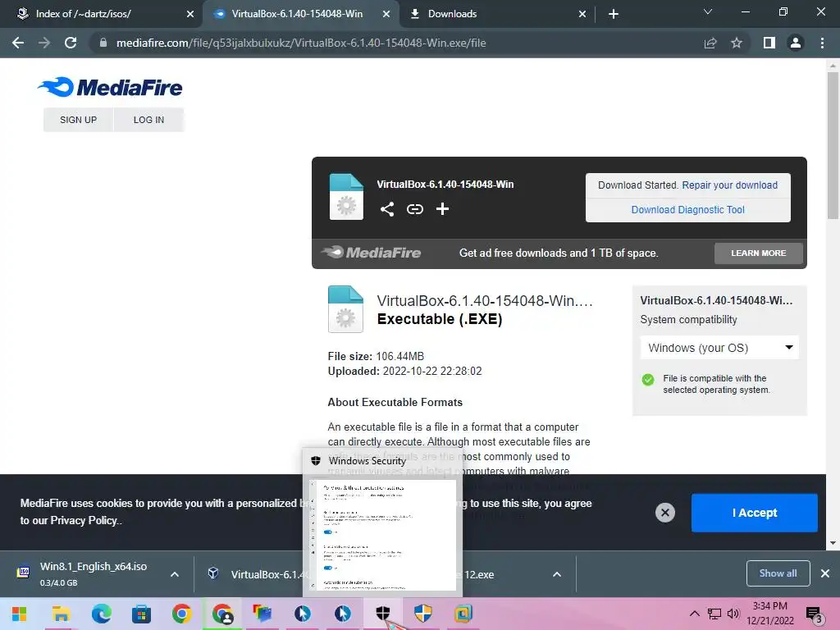Click Show all downloads
840x630 pixels.
(778, 573)
